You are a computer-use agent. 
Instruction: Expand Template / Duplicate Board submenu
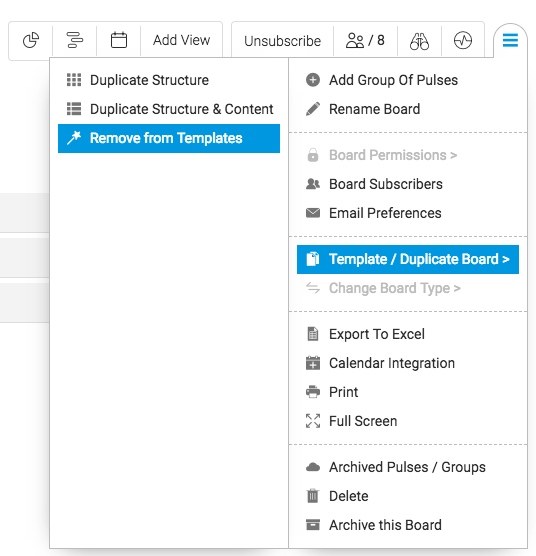pyautogui.click(x=408, y=259)
